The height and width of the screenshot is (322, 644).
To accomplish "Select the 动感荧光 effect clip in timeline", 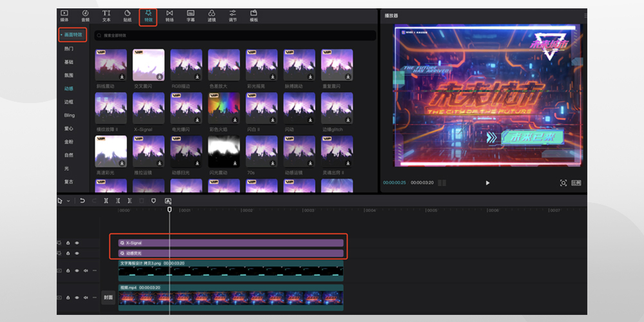I will click(x=231, y=253).
